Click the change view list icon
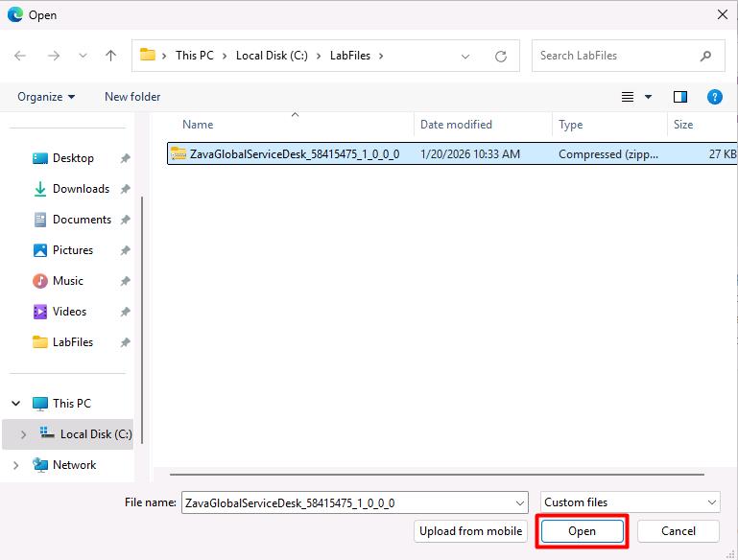This screenshot has height=560, width=738. coord(628,97)
